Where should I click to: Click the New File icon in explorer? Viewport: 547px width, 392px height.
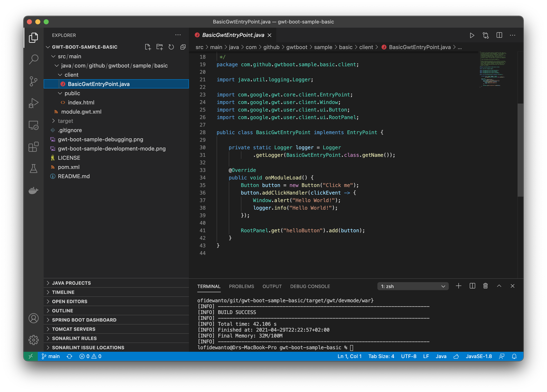click(148, 47)
